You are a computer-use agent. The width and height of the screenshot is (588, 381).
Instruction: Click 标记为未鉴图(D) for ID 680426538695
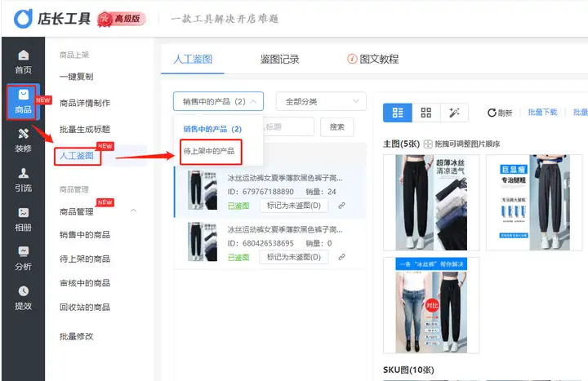[294, 257]
